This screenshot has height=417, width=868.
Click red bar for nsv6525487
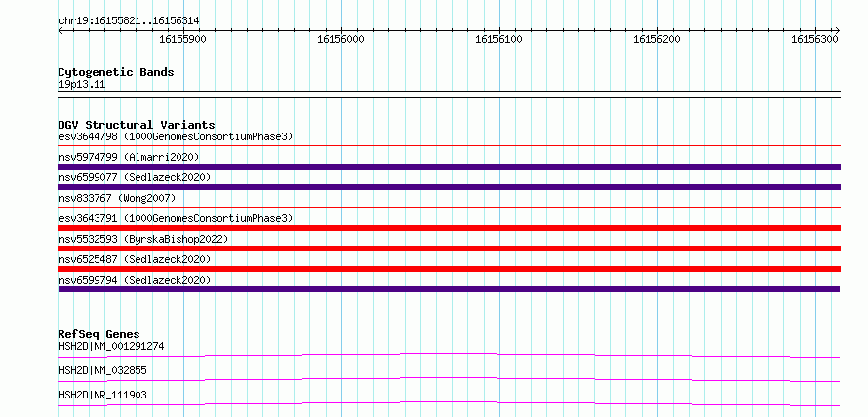449,269
